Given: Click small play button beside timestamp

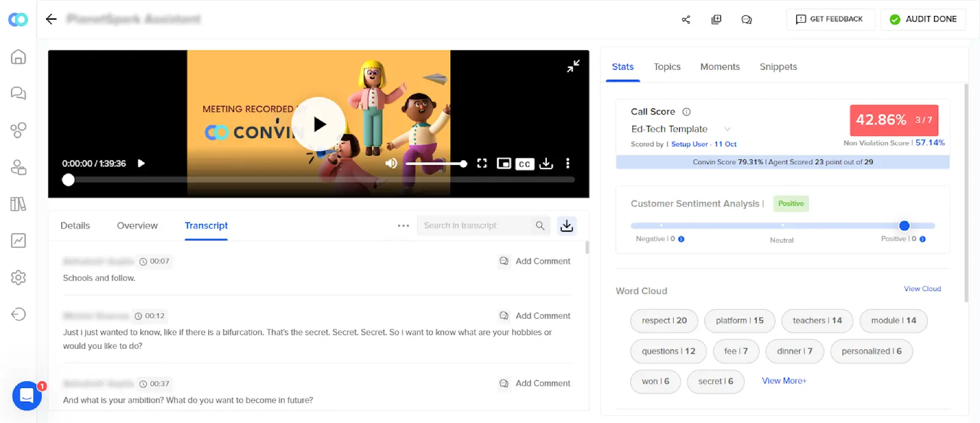Looking at the screenshot, I should point(141,164).
